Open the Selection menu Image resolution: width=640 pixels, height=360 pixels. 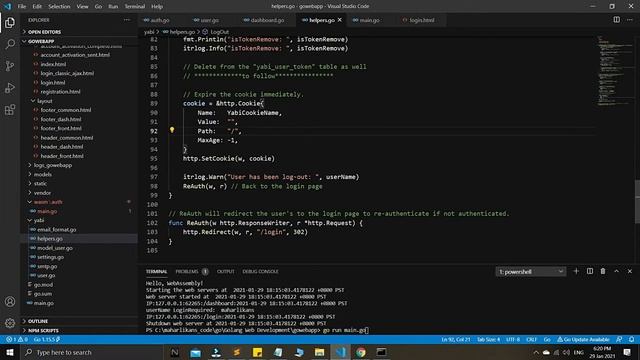point(59,7)
